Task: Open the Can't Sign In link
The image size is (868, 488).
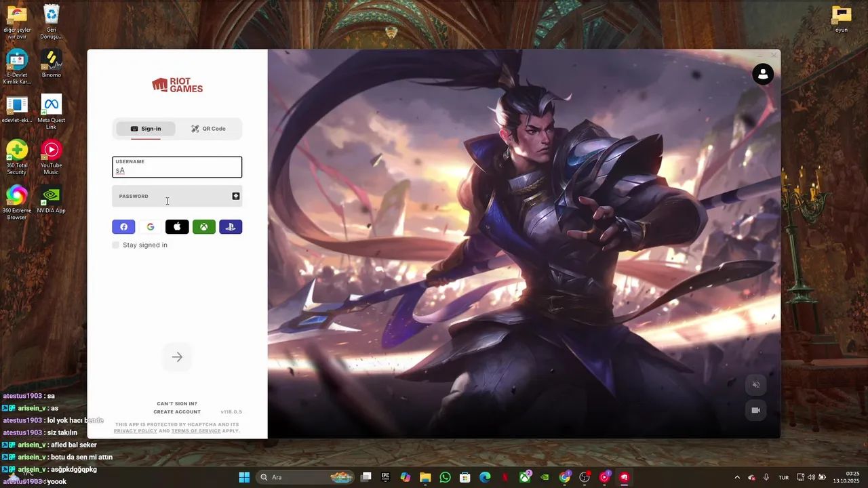Action: pyautogui.click(x=177, y=404)
